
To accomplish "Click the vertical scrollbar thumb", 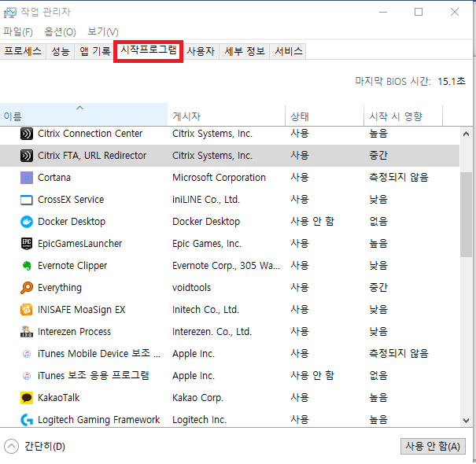I will coord(466,215).
